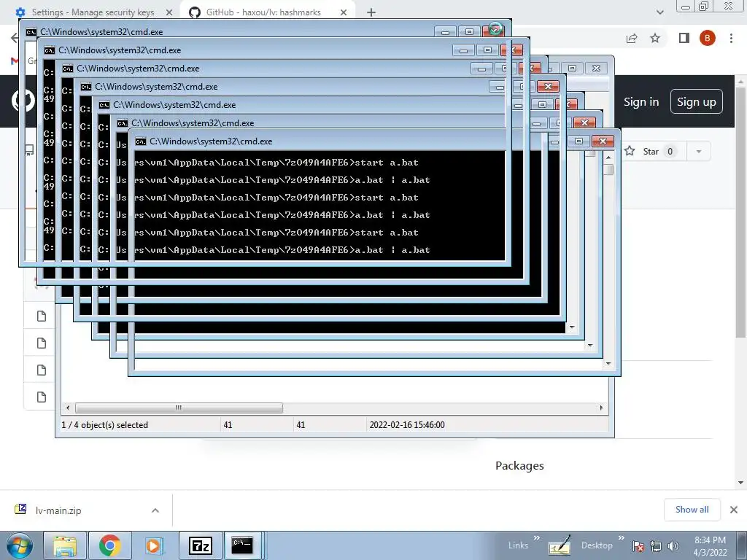Screen dimensions: 747x560
Task: Open the network tray icon
Action: point(656,546)
